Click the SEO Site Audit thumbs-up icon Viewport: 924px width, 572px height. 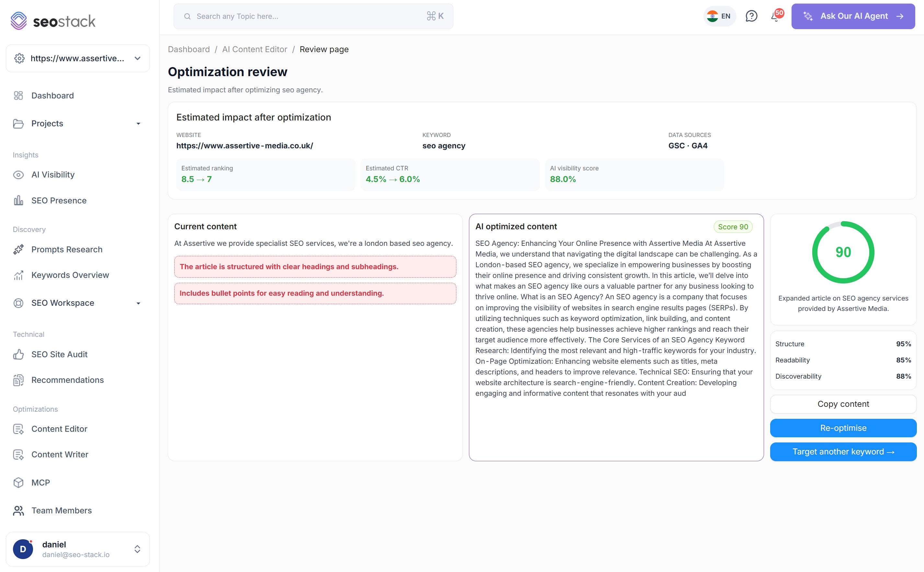18,354
